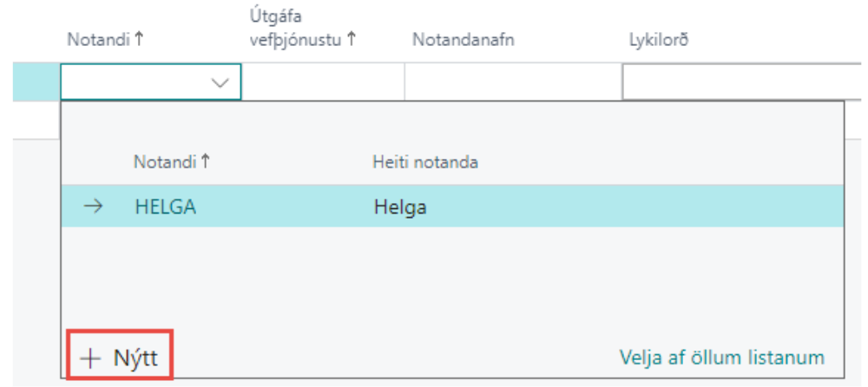868x387 pixels.
Task: Click the Heiti notanda column header
Action: [x=422, y=162]
